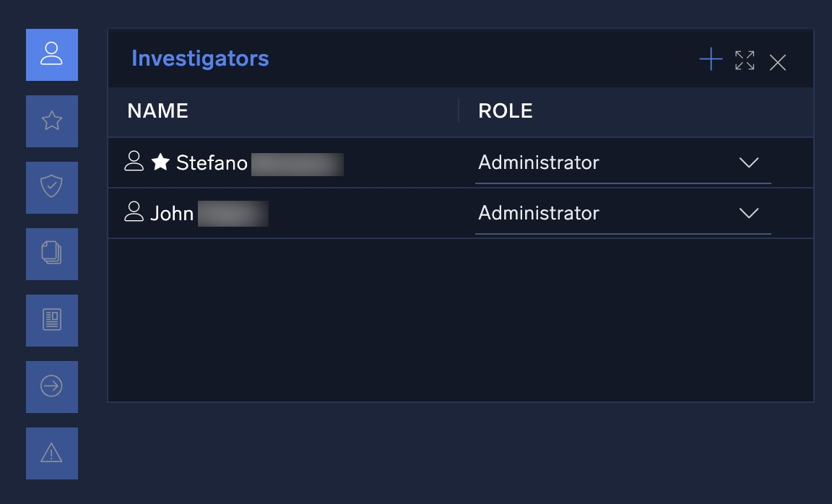Sort by the NAME column header
This screenshot has height=504, width=832.
coord(157,111)
